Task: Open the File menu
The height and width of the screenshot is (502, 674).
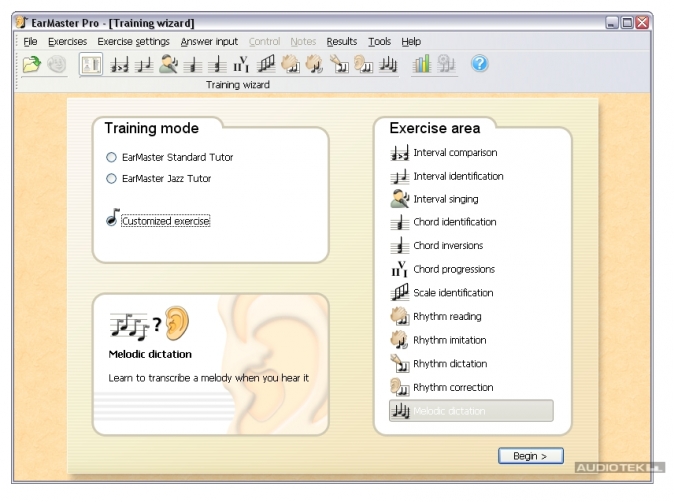Action: [x=30, y=42]
